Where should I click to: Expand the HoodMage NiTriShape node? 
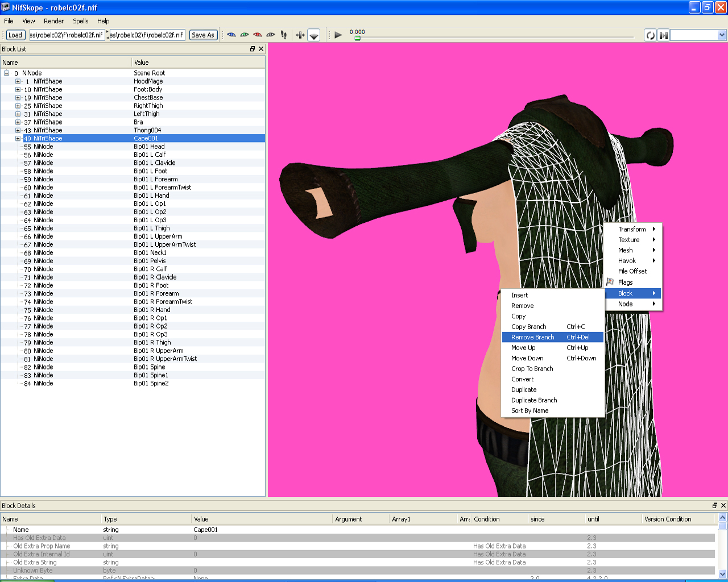pos(18,81)
